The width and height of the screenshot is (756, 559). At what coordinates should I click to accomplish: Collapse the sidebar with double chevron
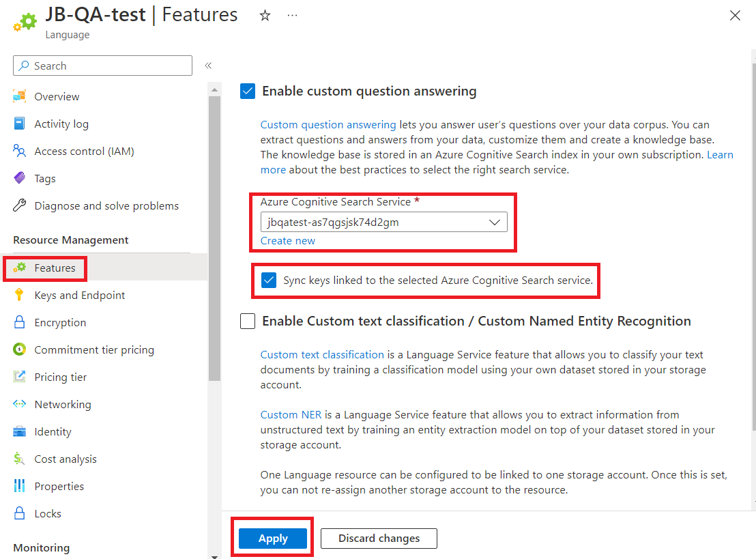click(208, 66)
